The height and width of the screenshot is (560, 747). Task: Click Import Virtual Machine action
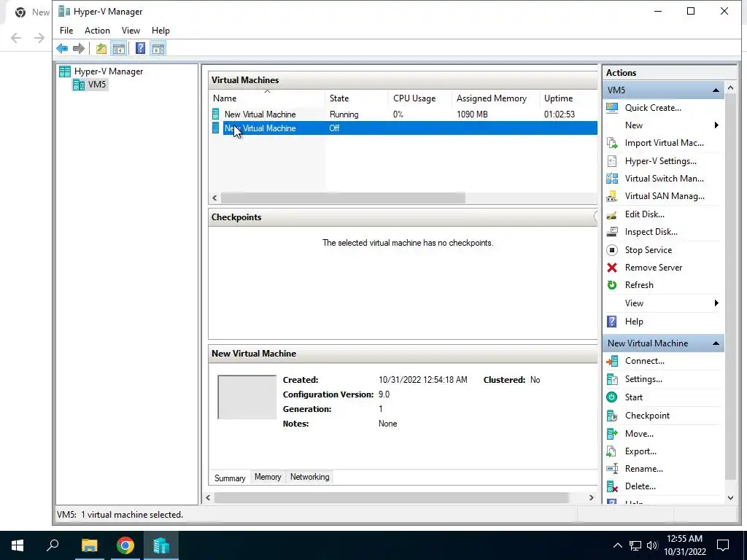coord(664,143)
